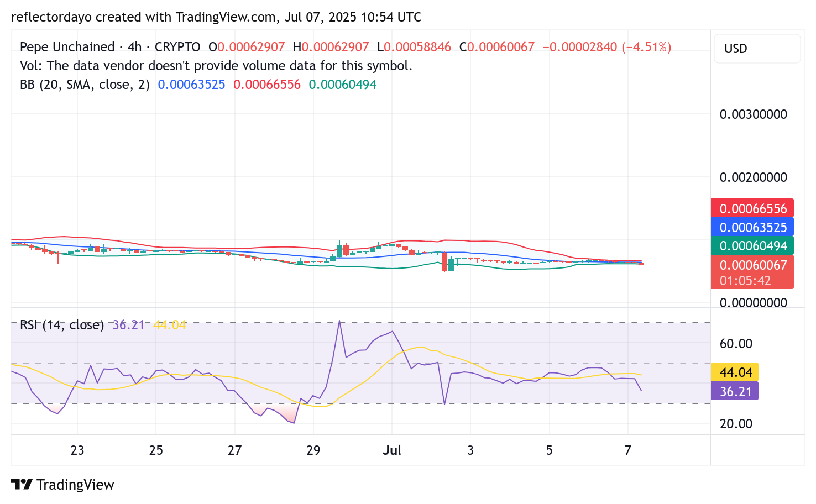
Task: Click the countdown timer 01:05:42
Action: [745, 281]
